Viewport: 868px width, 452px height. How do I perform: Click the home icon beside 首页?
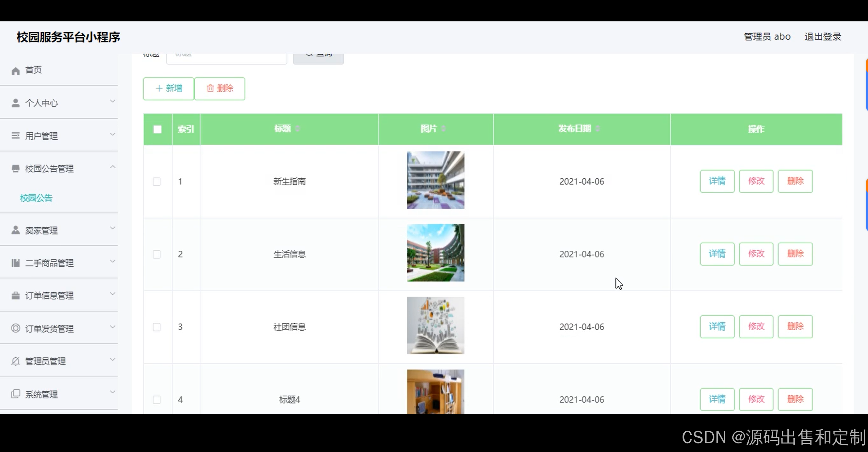[x=16, y=71]
